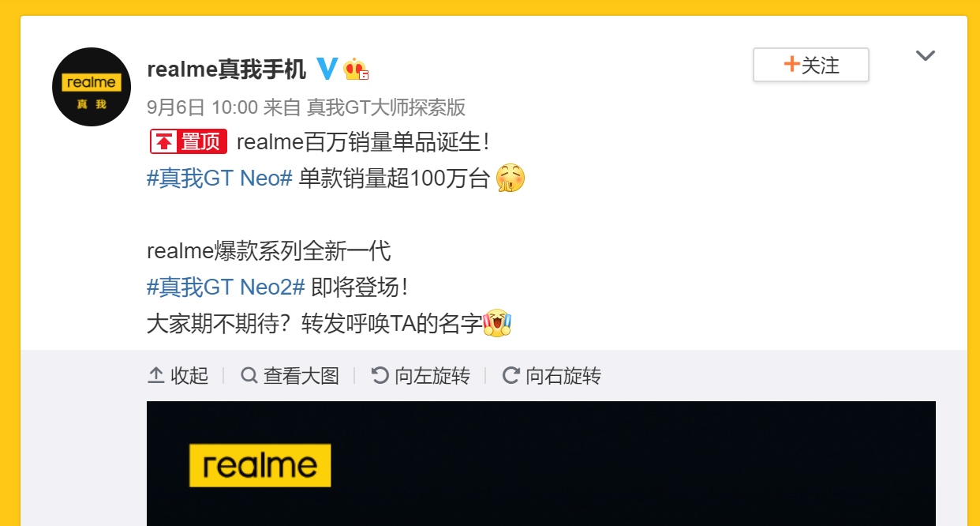Viewport: 980px width, 526px height.
Task: Rotate image right with 向右旋转
Action: tap(552, 376)
